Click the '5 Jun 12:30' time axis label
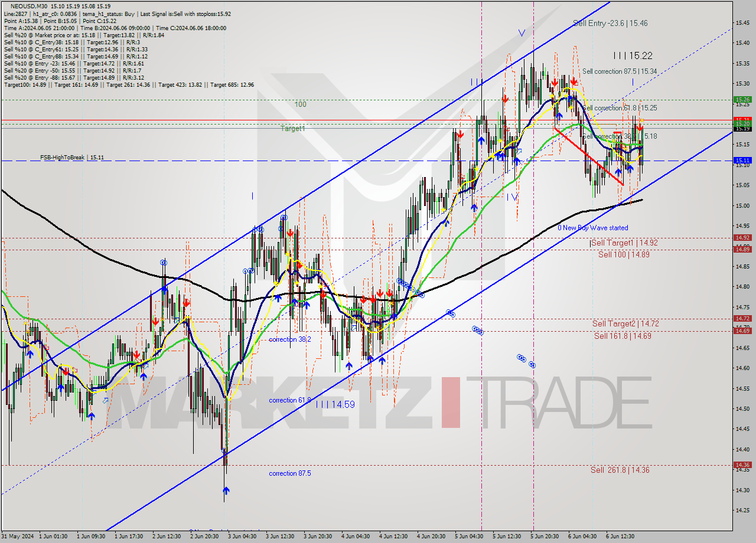The height and width of the screenshot is (543, 756). [507, 537]
